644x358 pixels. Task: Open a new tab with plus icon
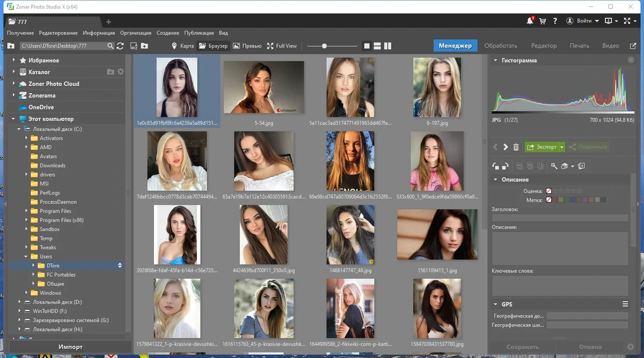tap(108, 22)
